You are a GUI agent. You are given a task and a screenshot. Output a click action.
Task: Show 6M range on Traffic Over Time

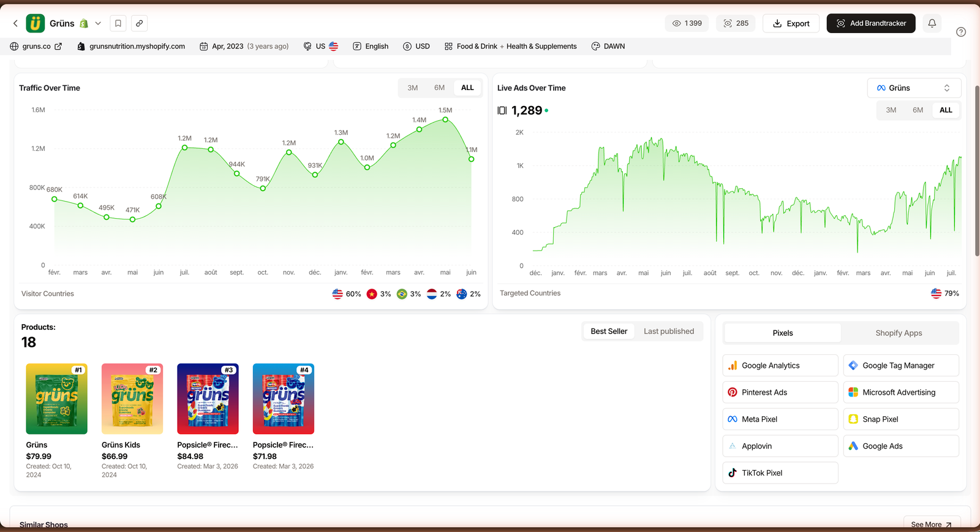(439, 88)
